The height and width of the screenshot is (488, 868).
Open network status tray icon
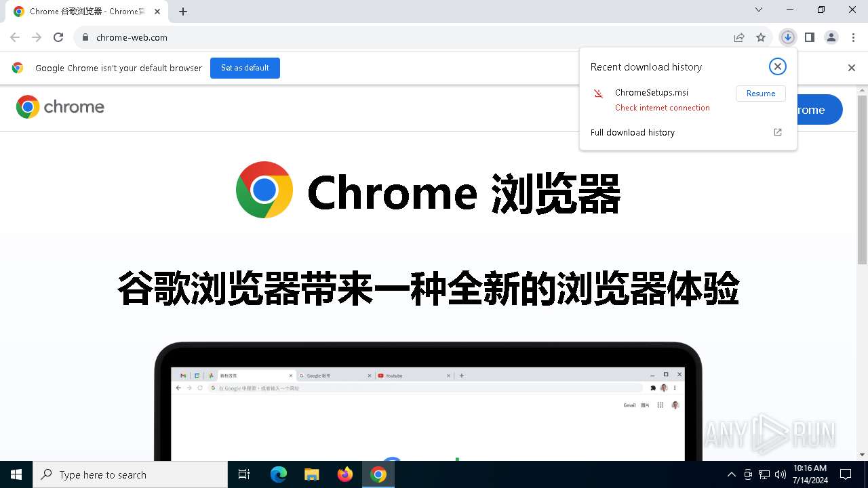(764, 474)
